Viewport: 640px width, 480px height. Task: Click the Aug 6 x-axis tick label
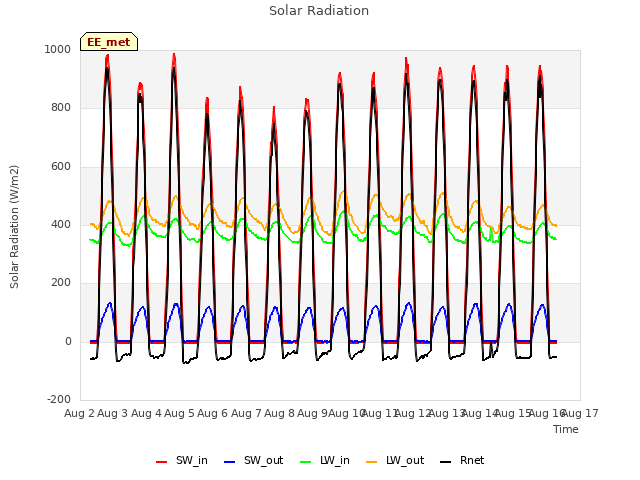click(x=213, y=413)
